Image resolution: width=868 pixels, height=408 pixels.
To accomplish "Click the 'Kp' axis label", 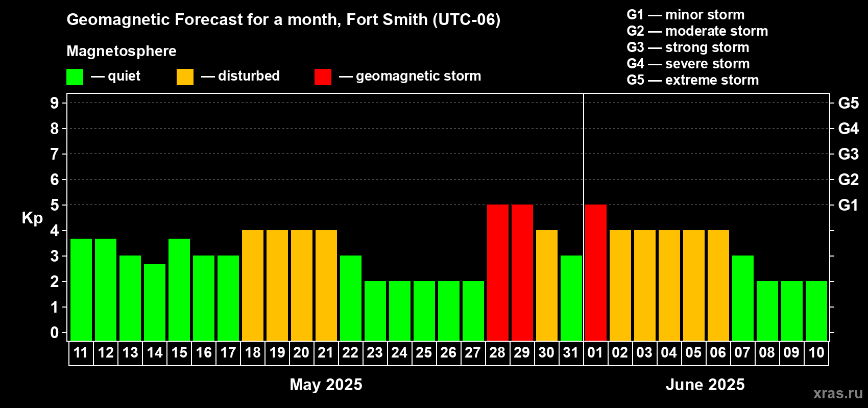I will click(x=32, y=218).
